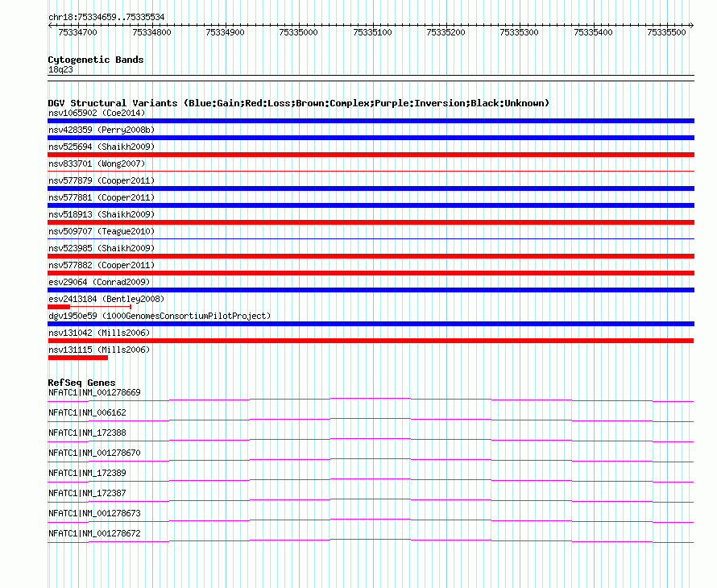The width and height of the screenshot is (717, 588).
Task: Select the red bar under nsv577882
Action: tap(371, 273)
